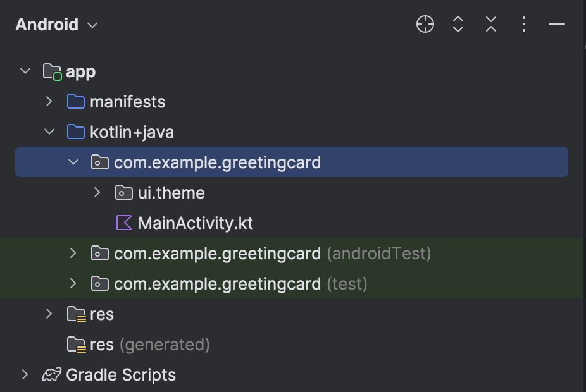The height and width of the screenshot is (392, 586).
Task: Select com.example.greetingcard (test) package
Action: [x=240, y=284]
